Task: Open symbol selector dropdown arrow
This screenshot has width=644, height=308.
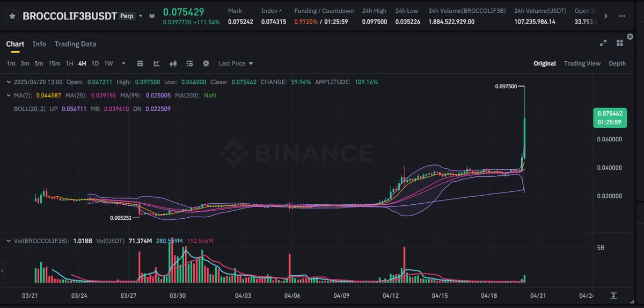Action: click(x=141, y=16)
